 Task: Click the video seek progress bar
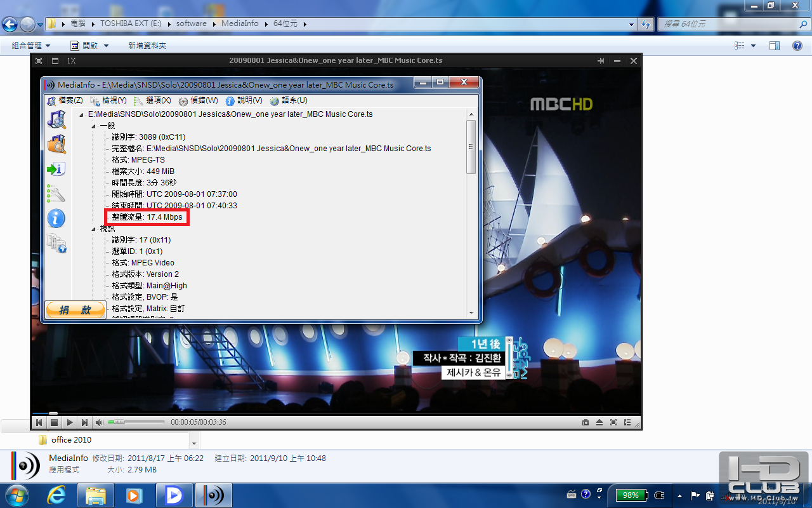click(x=336, y=413)
